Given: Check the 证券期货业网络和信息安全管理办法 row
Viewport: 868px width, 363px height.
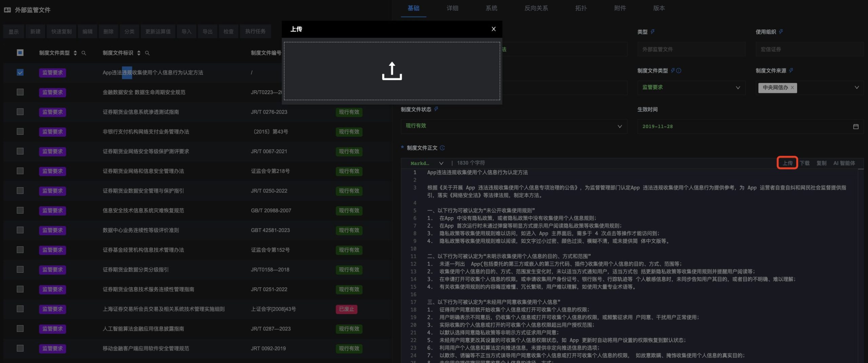Looking at the screenshot, I should point(20,171).
